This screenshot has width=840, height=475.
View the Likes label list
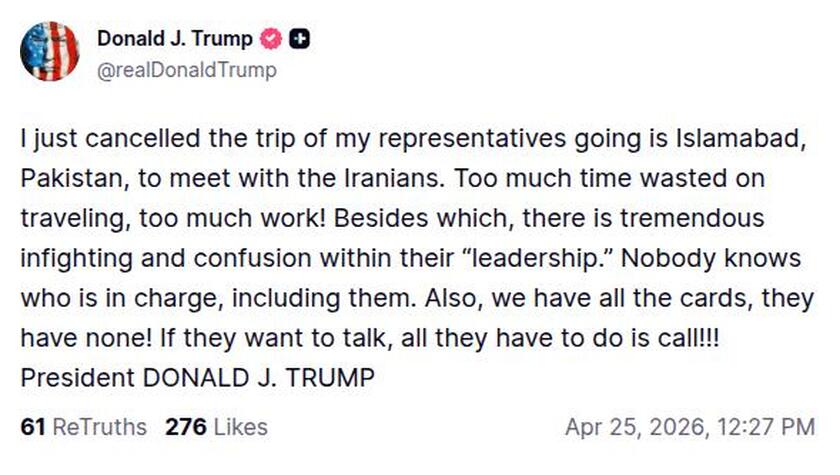tap(240, 427)
